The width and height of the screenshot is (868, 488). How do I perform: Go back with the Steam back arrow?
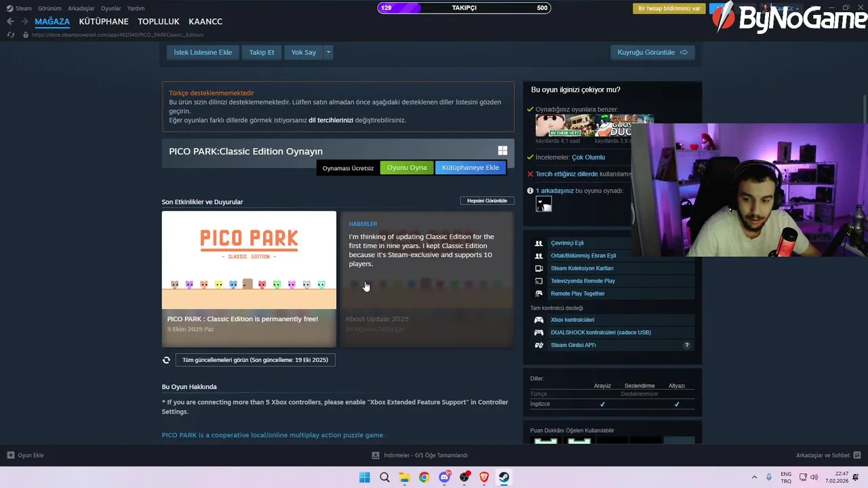point(10,22)
